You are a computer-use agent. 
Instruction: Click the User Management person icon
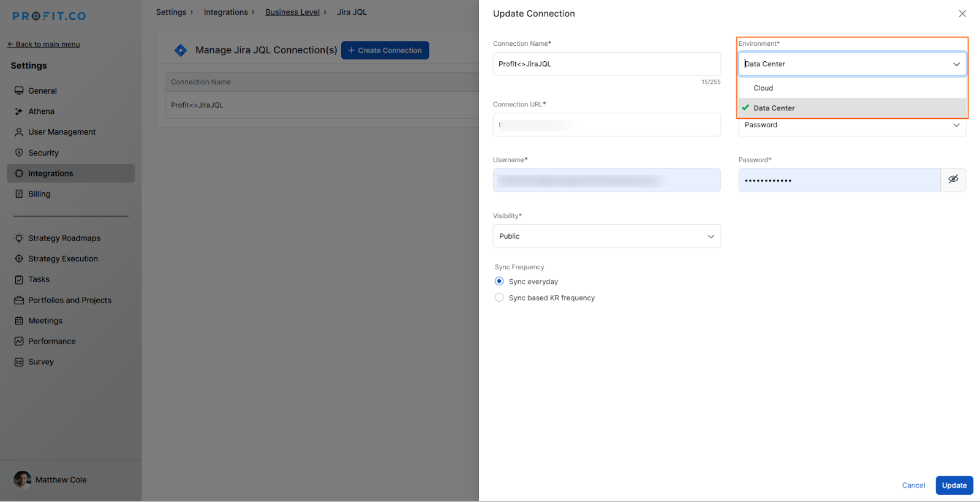coord(19,132)
